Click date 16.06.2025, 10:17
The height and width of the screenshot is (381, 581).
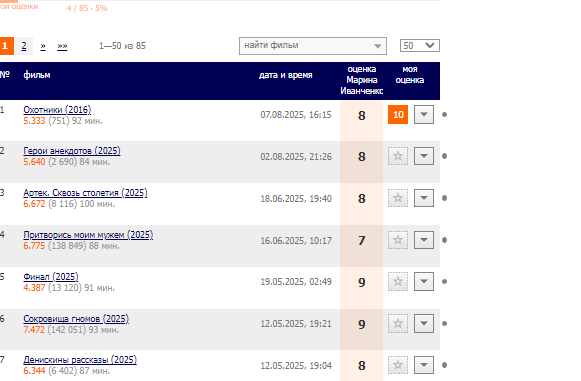coord(296,241)
